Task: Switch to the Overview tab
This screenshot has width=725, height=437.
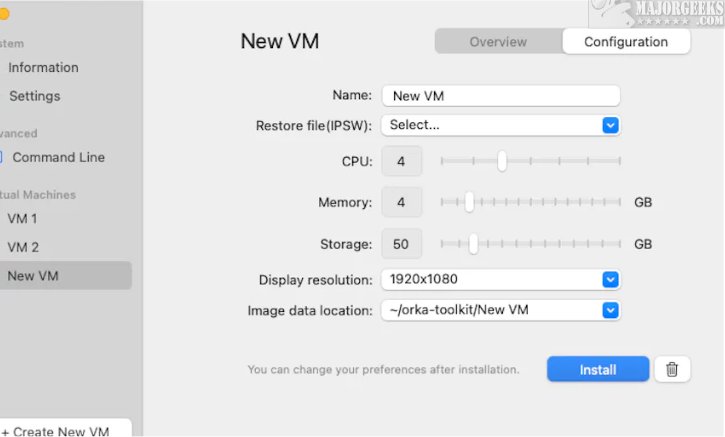Action: point(498,41)
